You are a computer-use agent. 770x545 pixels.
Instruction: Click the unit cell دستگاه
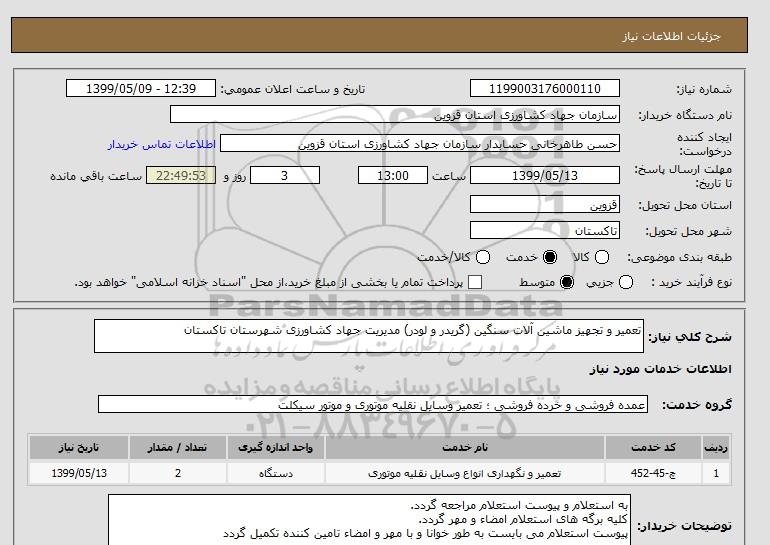click(x=275, y=473)
